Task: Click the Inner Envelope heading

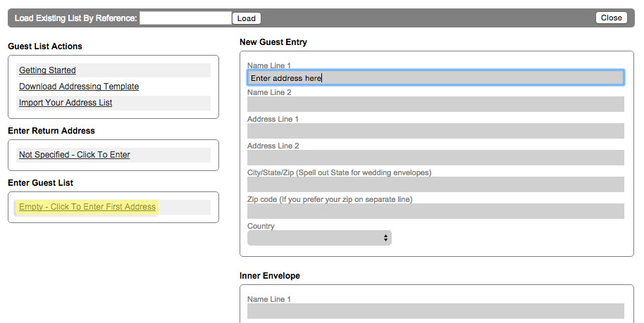Action: point(269,276)
